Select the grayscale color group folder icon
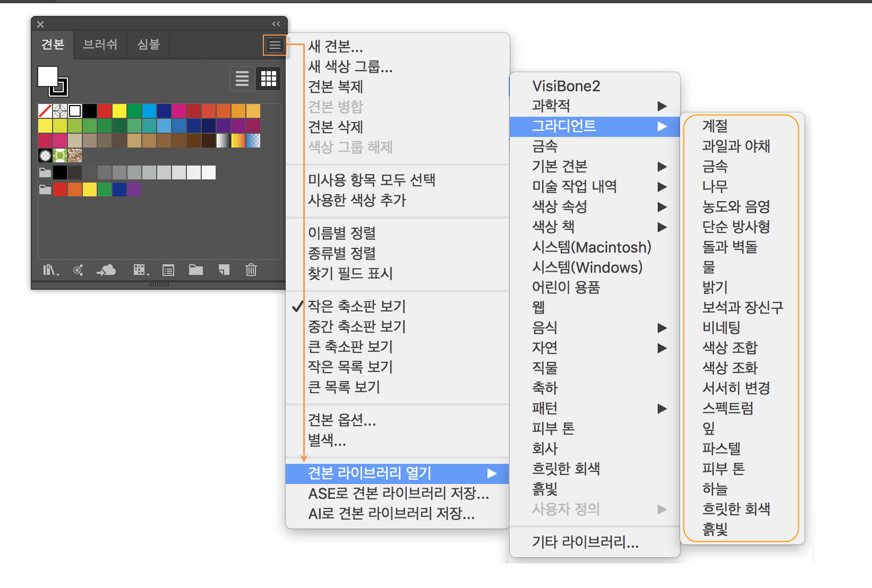The height and width of the screenshot is (588, 872). tap(45, 172)
